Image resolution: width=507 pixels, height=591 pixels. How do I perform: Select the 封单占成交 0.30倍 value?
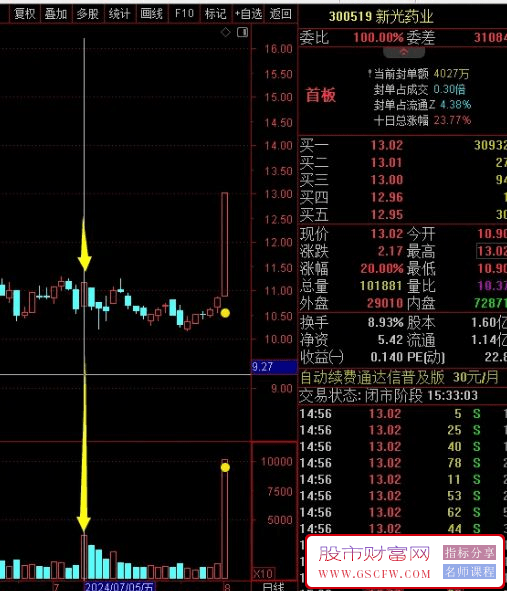point(449,89)
